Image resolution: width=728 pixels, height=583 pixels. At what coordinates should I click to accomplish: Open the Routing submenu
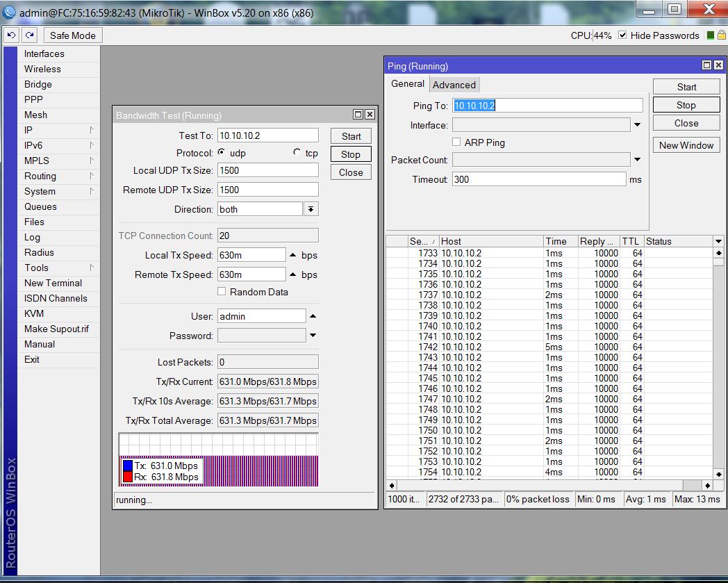(58, 176)
